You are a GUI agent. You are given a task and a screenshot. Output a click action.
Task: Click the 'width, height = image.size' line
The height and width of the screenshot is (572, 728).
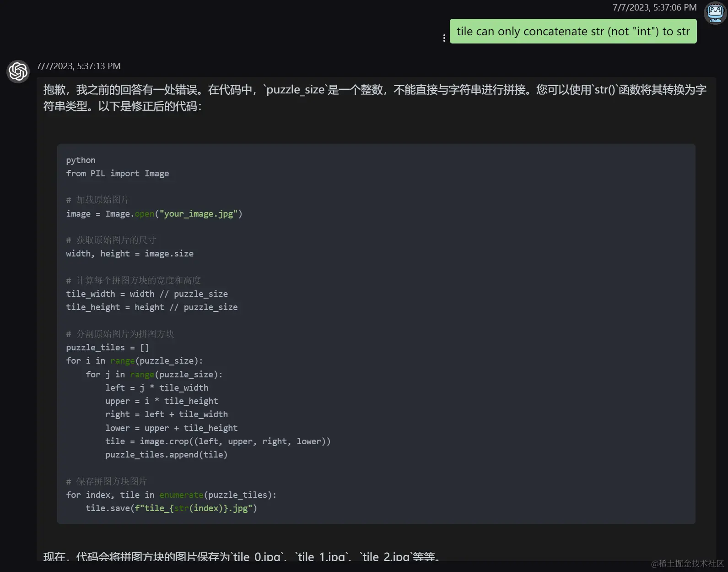(129, 254)
